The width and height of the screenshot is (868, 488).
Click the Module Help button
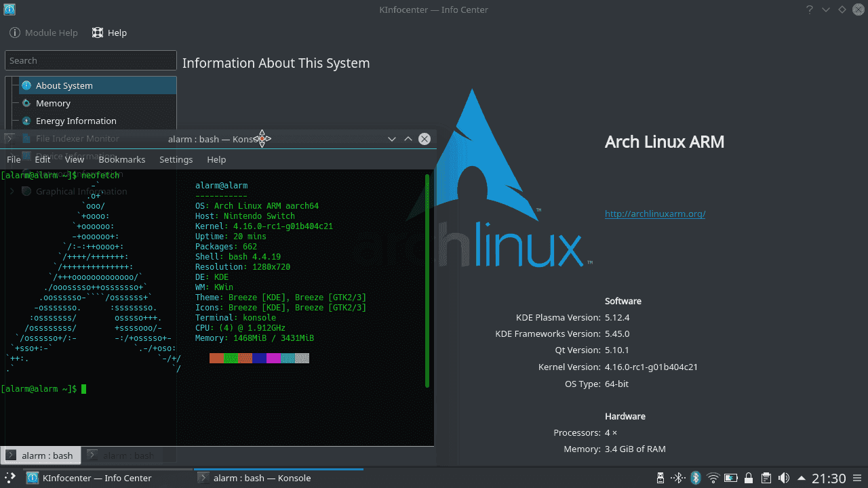pyautogui.click(x=44, y=33)
